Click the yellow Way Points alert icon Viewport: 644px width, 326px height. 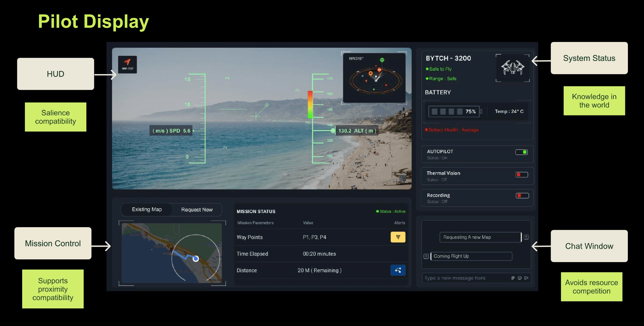[x=398, y=237]
